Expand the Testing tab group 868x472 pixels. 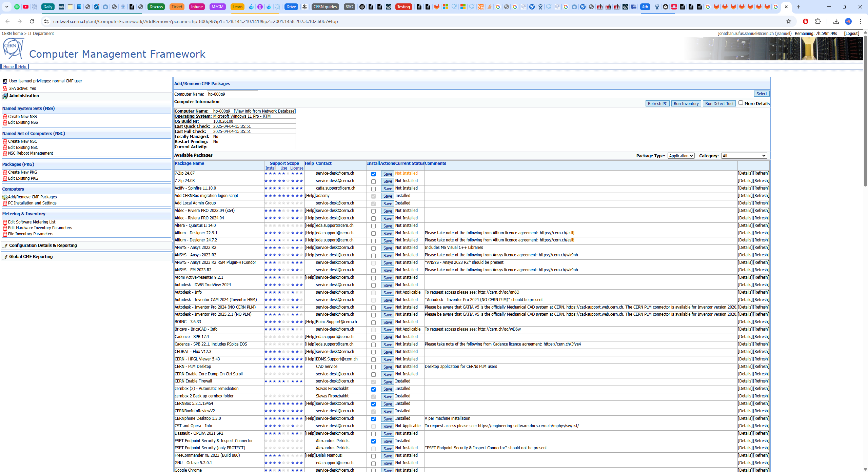(403, 7)
